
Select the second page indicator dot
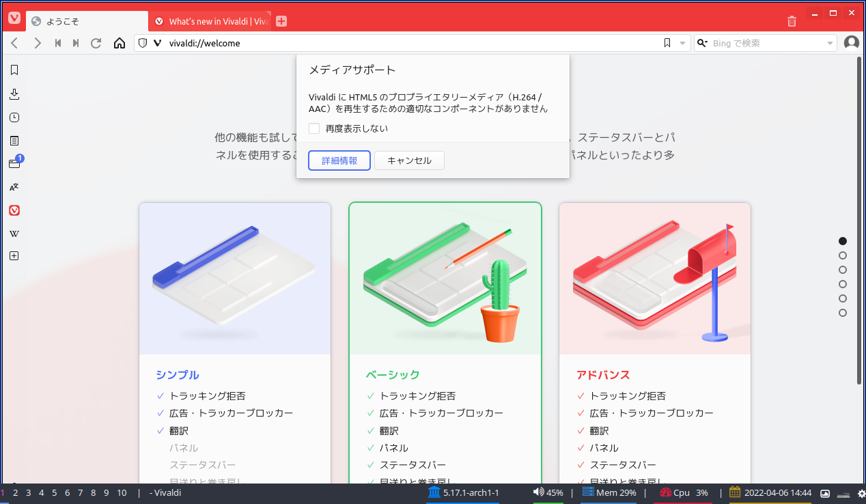843,255
